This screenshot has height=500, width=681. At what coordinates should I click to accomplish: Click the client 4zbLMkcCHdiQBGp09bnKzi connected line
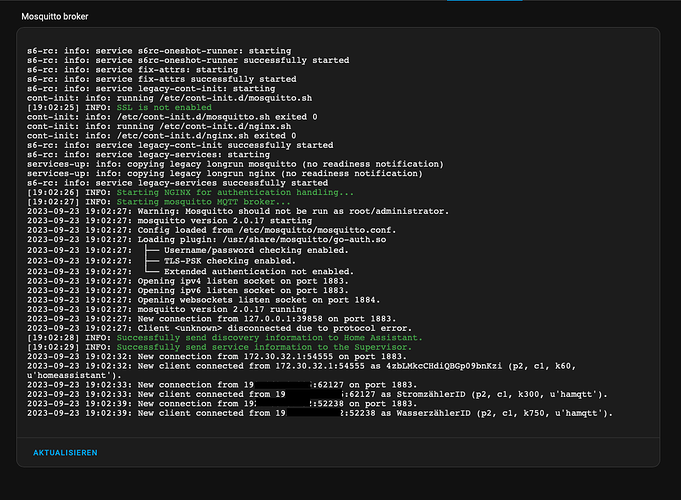301,366
